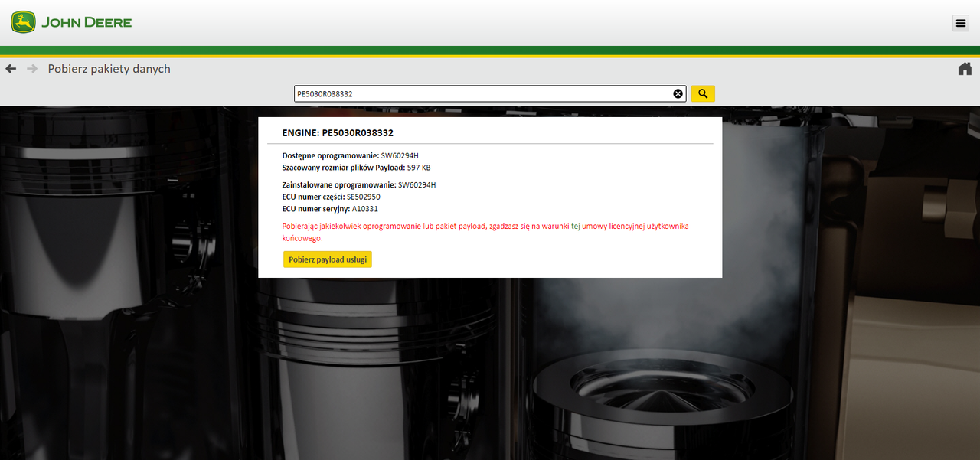This screenshot has height=460, width=980.
Task: Select ECU numer seryjny A10331
Action: [331, 209]
